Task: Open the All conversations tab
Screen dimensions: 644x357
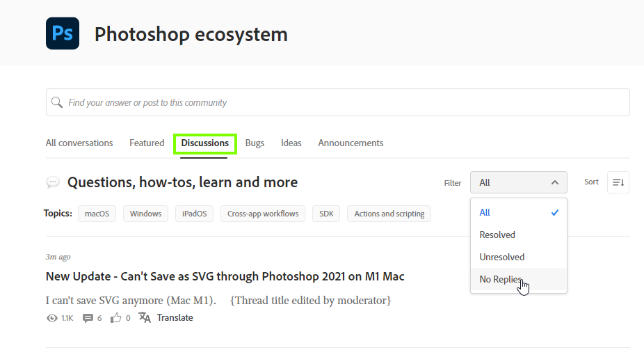Action: click(79, 143)
